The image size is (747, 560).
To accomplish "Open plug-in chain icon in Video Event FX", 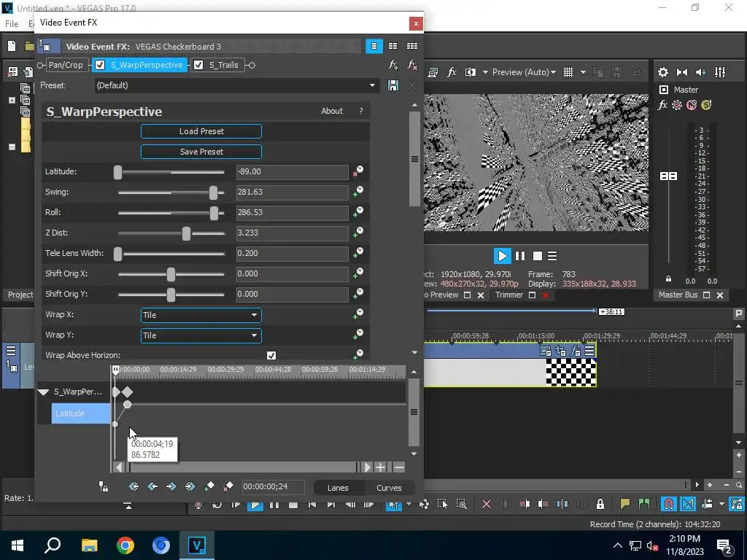I will [392, 65].
